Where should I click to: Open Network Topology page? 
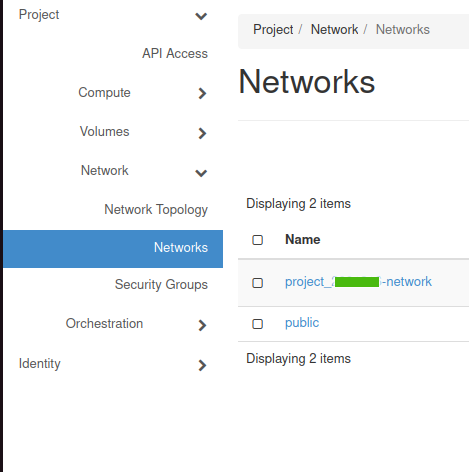pyautogui.click(x=156, y=209)
